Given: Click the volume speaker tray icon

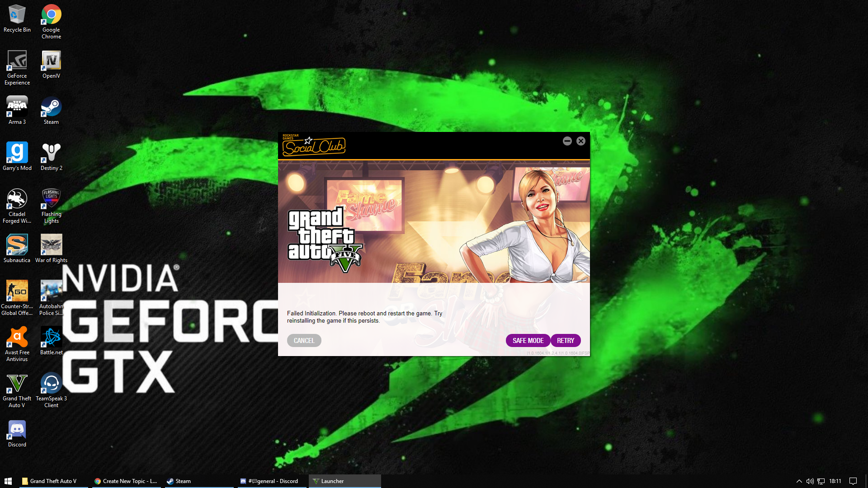Looking at the screenshot, I should [810, 481].
